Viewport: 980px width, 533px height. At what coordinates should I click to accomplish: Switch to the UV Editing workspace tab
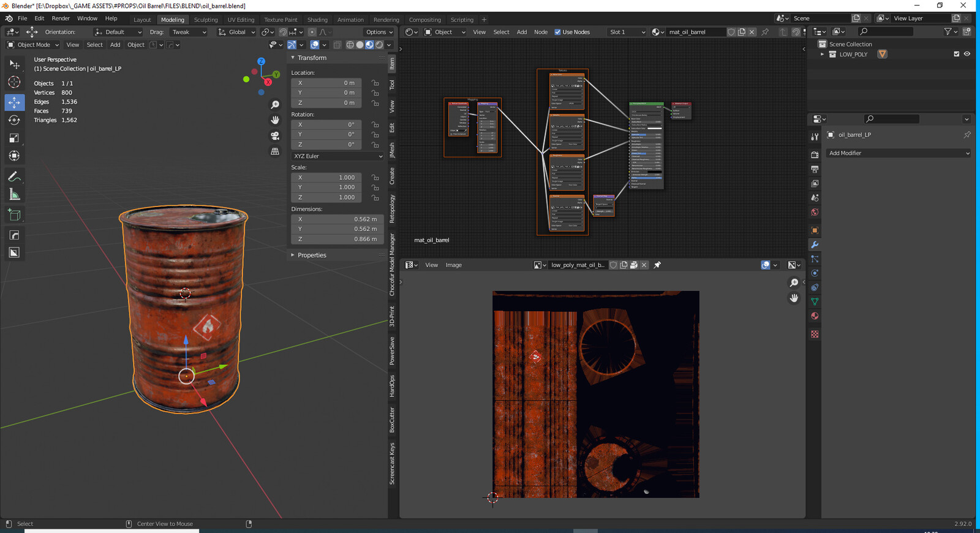pos(241,20)
